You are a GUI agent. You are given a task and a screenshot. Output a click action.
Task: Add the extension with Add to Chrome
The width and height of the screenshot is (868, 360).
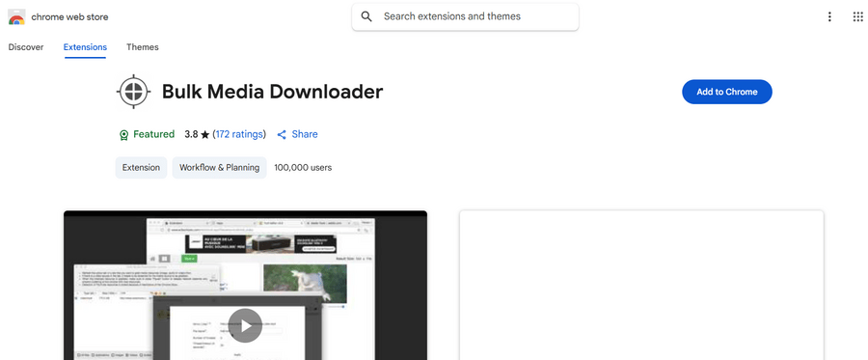(727, 92)
